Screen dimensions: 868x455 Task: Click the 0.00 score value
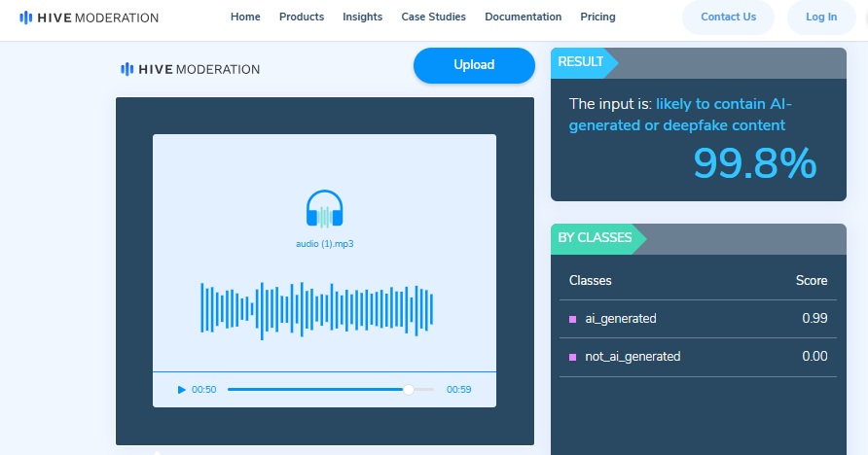tap(814, 357)
